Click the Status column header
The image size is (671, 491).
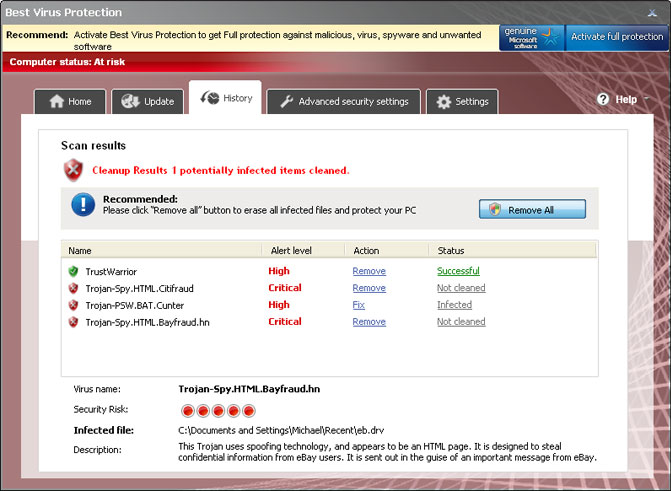[512, 250]
